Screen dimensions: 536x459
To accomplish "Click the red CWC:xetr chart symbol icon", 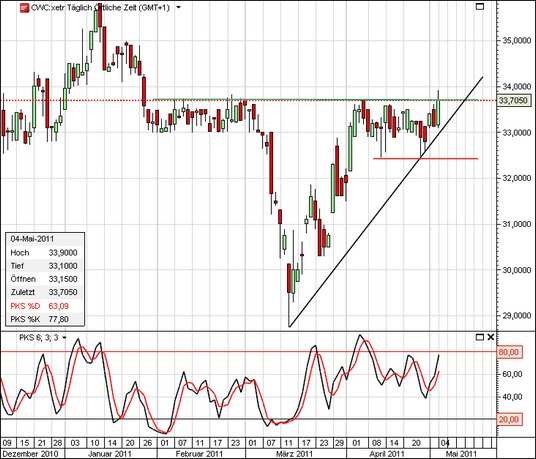I will coord(24,8).
